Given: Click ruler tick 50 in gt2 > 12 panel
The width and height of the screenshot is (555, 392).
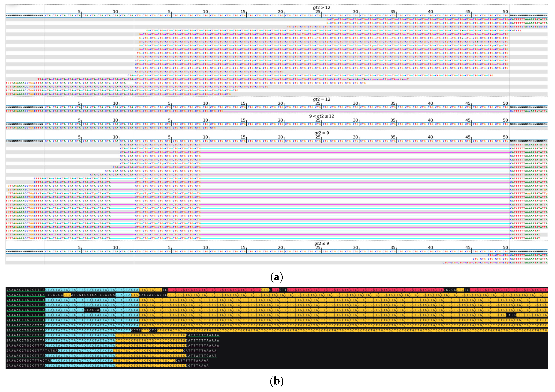Looking at the screenshot, I should pyautogui.click(x=505, y=12).
